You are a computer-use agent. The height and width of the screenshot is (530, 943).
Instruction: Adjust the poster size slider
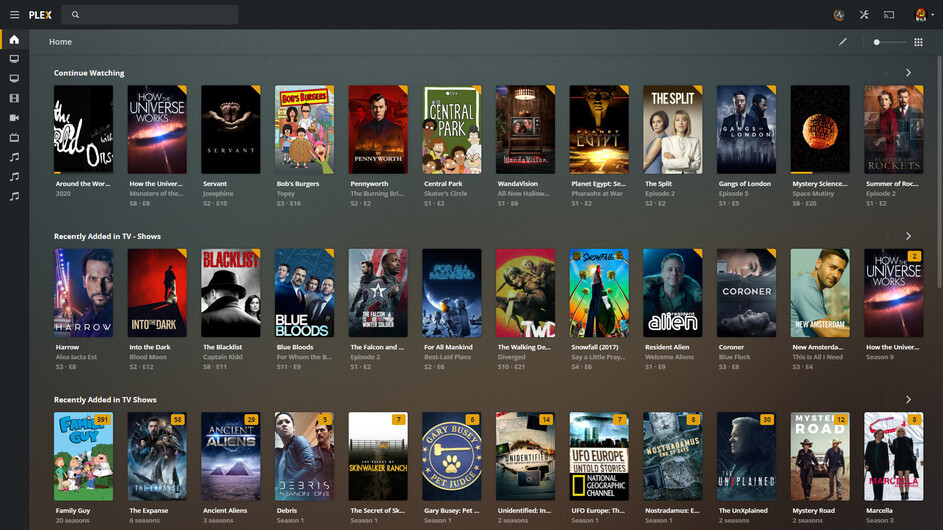point(889,42)
